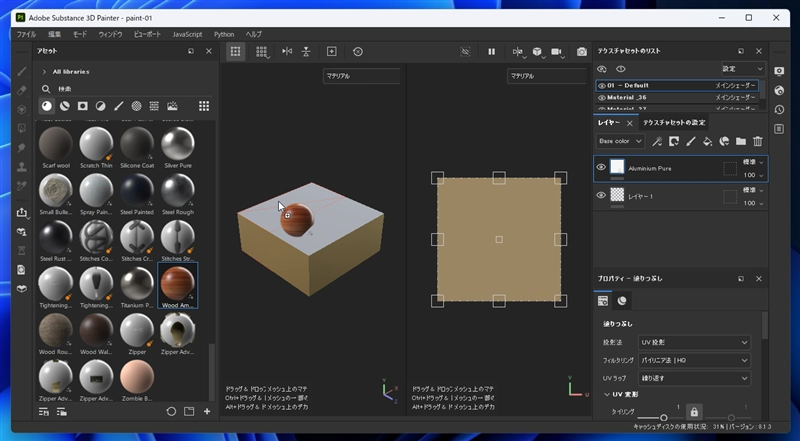Open opacity dropdown for レイヤー 1 layer
The width and height of the screenshot is (800, 441).
pos(754,203)
